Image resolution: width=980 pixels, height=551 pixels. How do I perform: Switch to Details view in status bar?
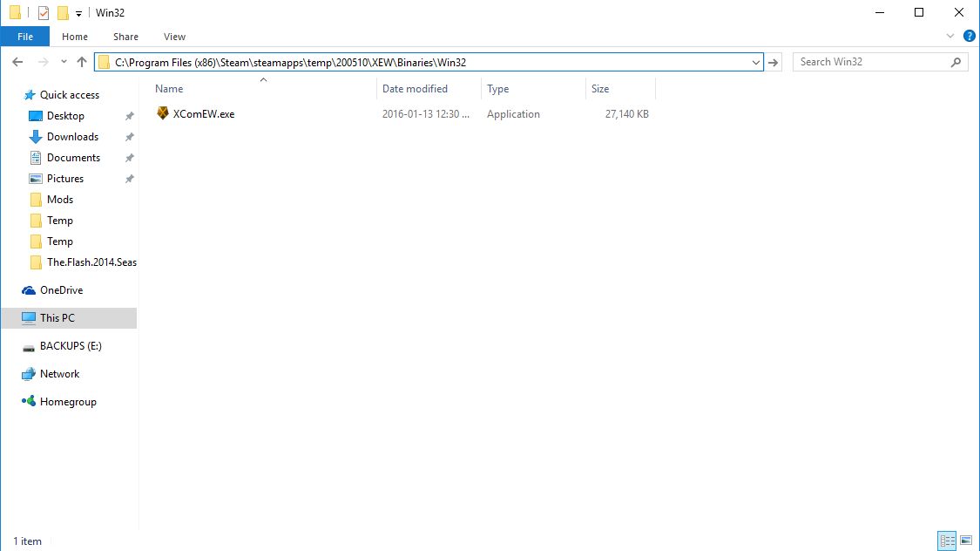click(x=947, y=541)
